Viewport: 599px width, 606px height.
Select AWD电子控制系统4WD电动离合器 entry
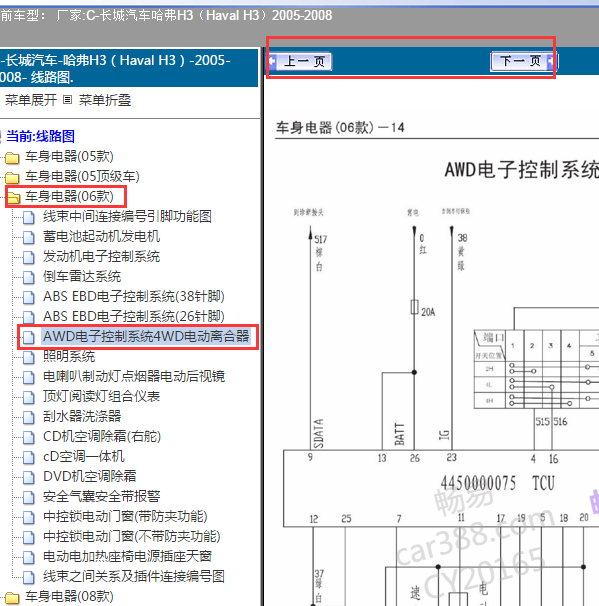point(146,336)
